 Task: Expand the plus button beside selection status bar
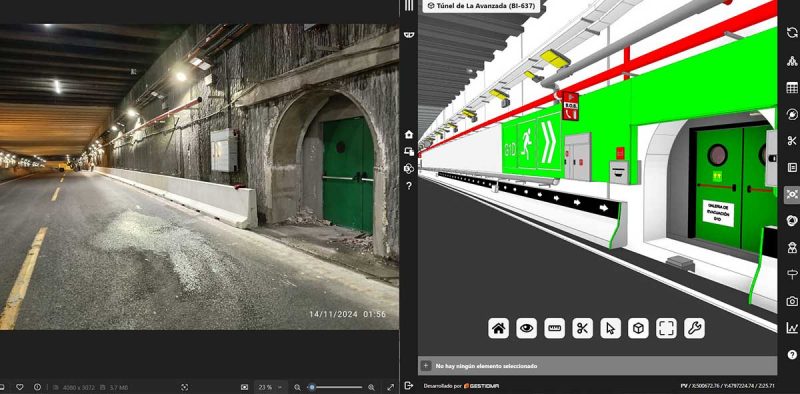(425, 365)
